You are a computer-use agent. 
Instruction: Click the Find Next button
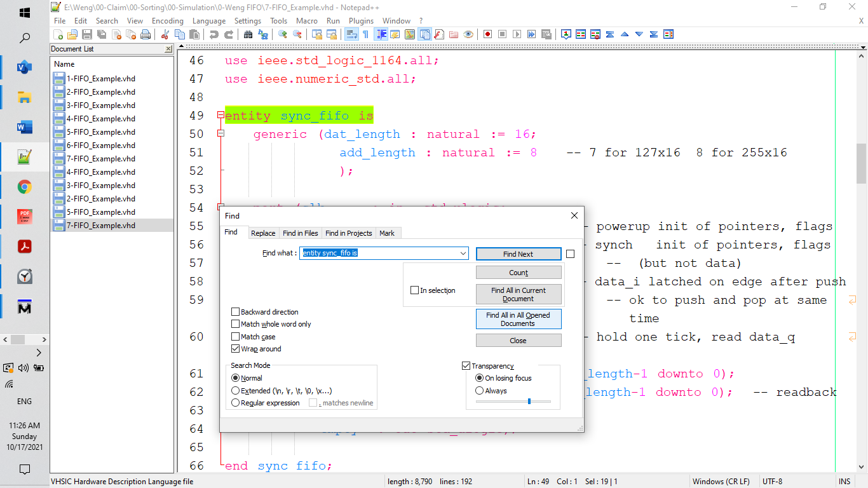point(519,254)
